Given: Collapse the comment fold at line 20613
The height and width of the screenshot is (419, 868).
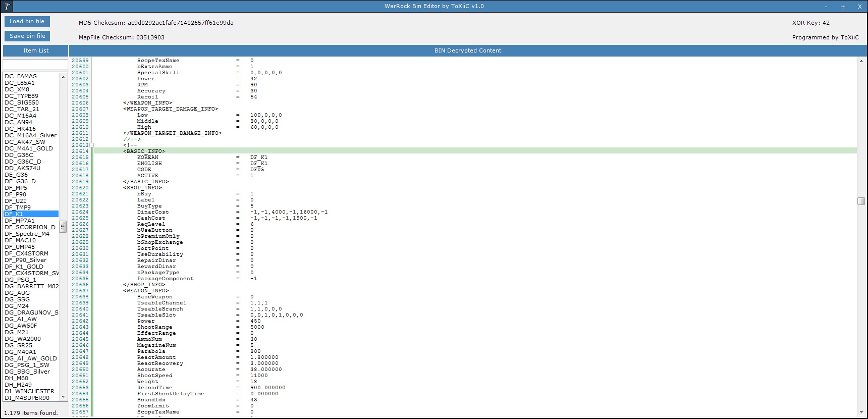Looking at the screenshot, I should pos(91,145).
